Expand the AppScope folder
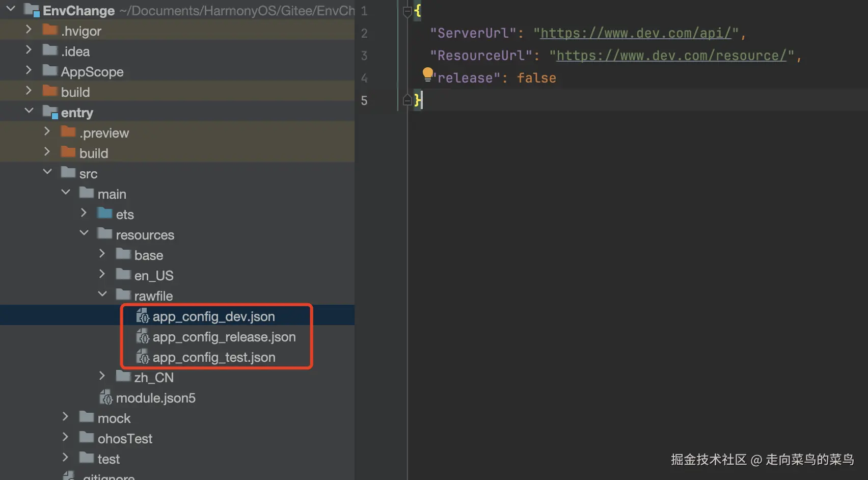 (x=29, y=70)
